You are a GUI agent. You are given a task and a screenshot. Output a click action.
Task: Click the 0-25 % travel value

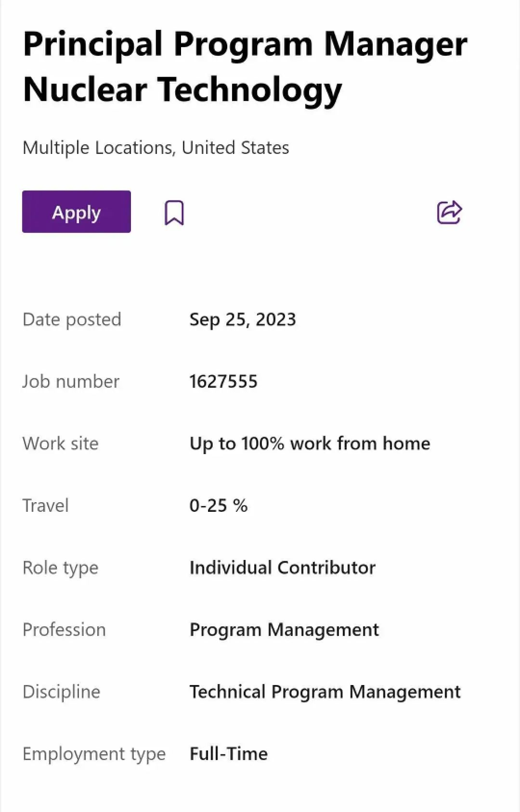[x=219, y=506]
